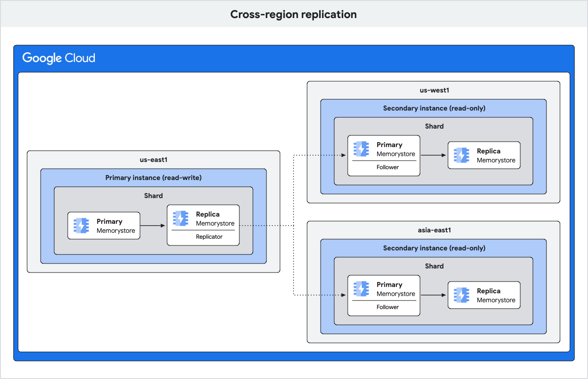Viewport: 588px width, 379px height.
Task: Click the Cross-region replication title
Action: [294, 14]
